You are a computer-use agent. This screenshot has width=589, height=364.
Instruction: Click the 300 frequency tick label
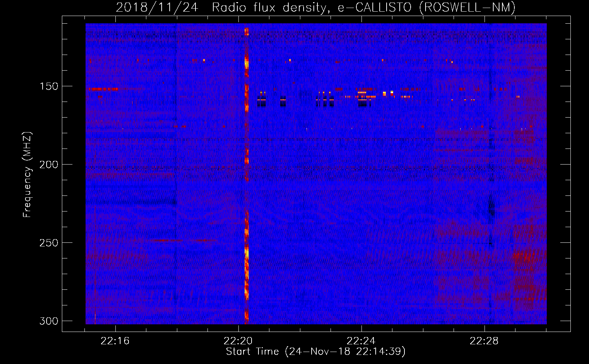point(49,321)
